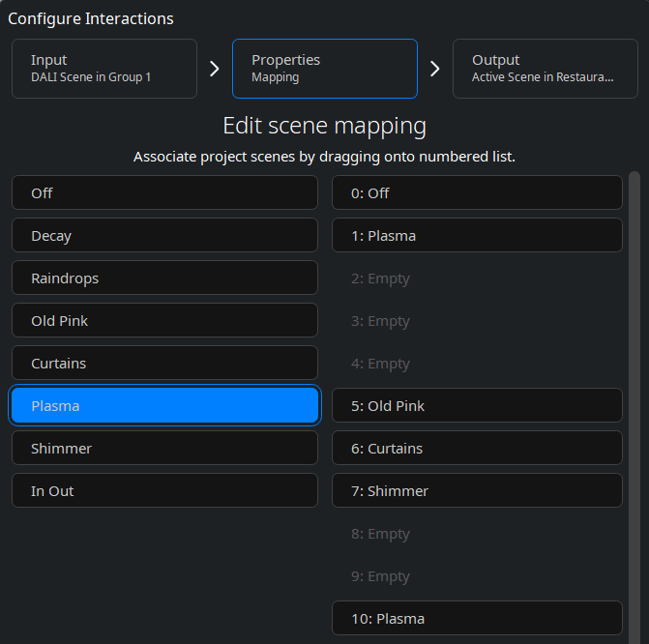The image size is (649, 644).
Task: Select the Properties Mapping step
Action: click(x=325, y=69)
